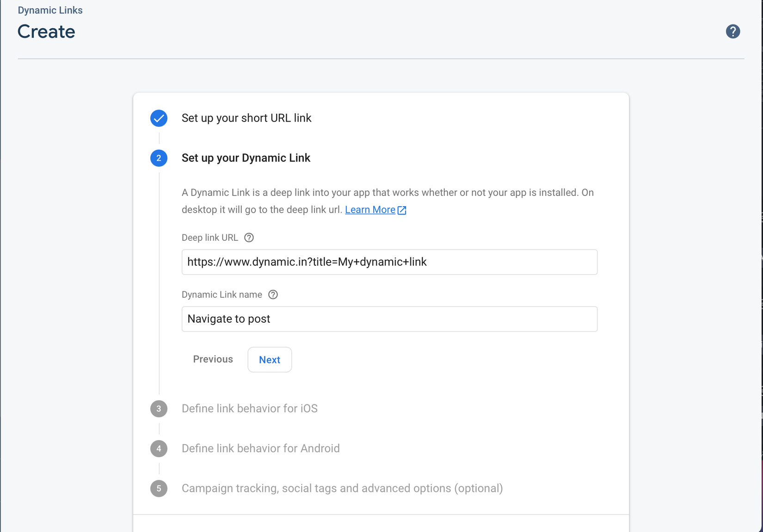This screenshot has height=532, width=763.
Task: Click the external link icon beside Learn More
Action: (402, 210)
